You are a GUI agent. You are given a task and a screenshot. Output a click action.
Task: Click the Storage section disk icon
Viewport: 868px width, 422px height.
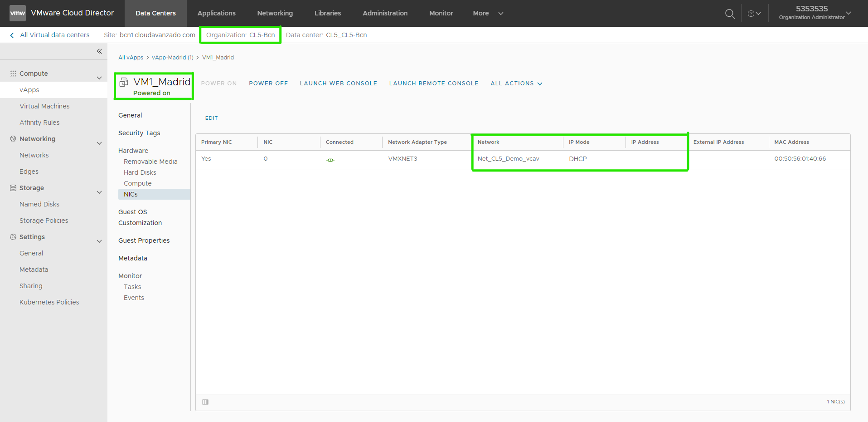[13, 188]
